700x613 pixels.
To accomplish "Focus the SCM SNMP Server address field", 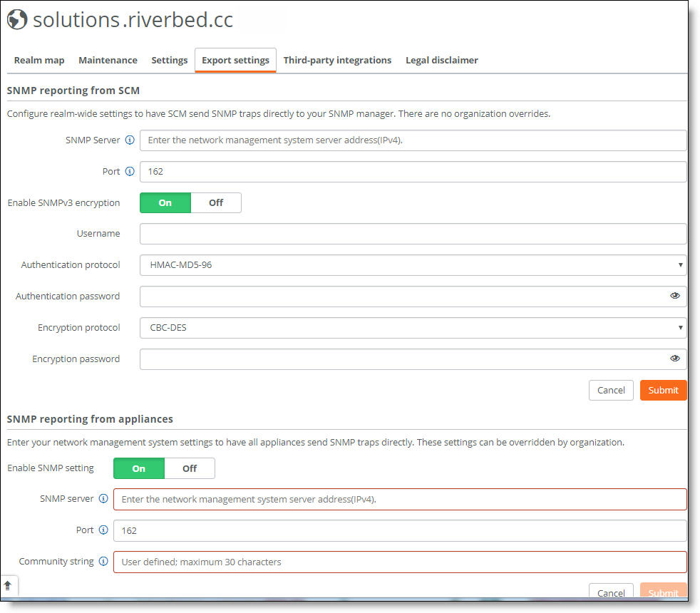I will coord(413,140).
